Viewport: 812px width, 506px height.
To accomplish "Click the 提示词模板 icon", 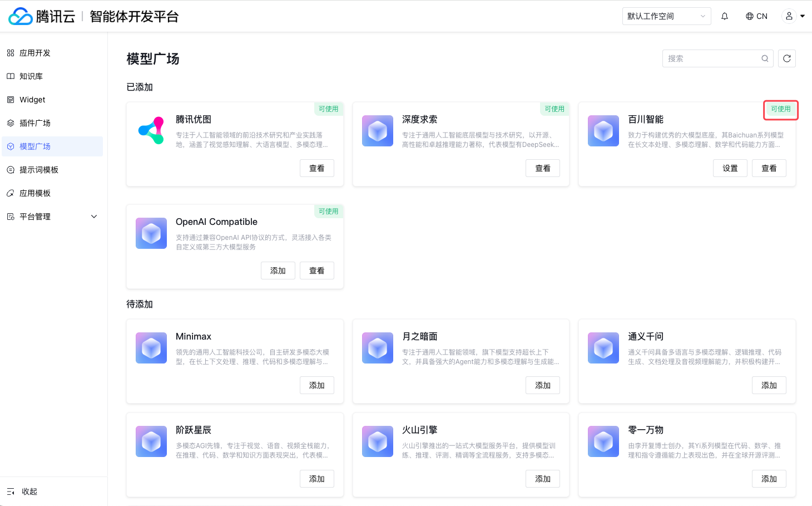I will pos(11,170).
